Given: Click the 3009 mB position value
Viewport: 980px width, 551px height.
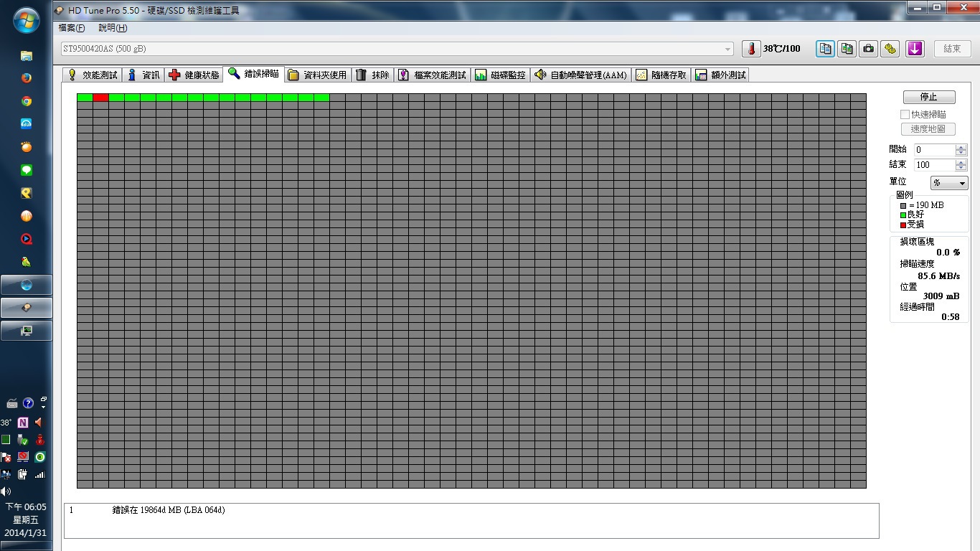Looking at the screenshot, I should click(x=941, y=296).
